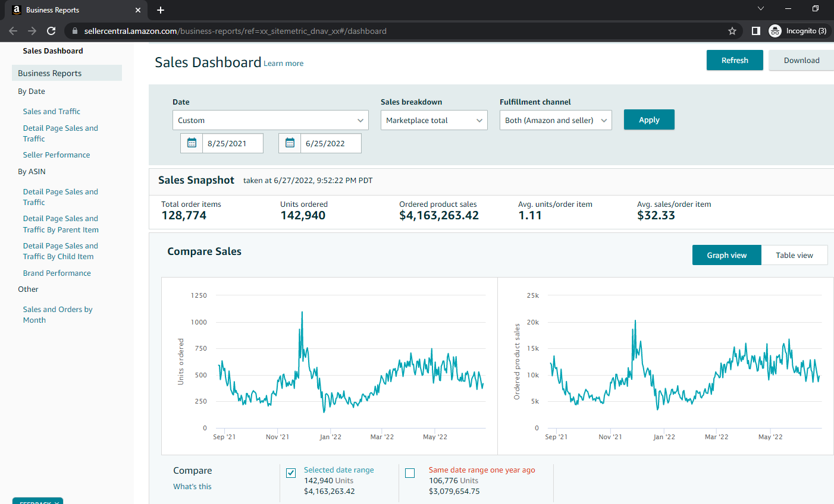Click the Download button
Screen dimensions: 834x504
pyautogui.click(x=801, y=60)
